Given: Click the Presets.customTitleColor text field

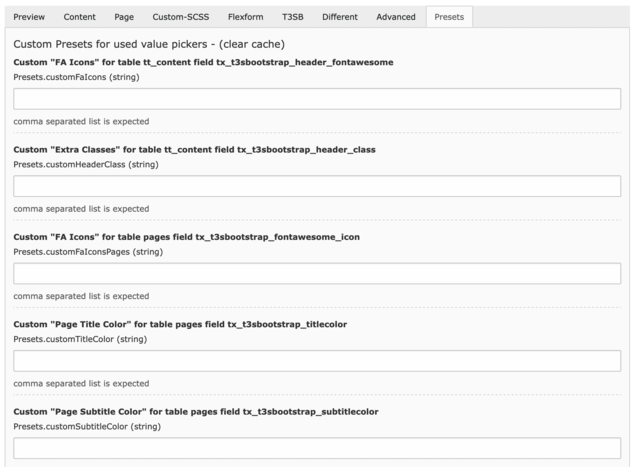Looking at the screenshot, I should pyautogui.click(x=317, y=361).
